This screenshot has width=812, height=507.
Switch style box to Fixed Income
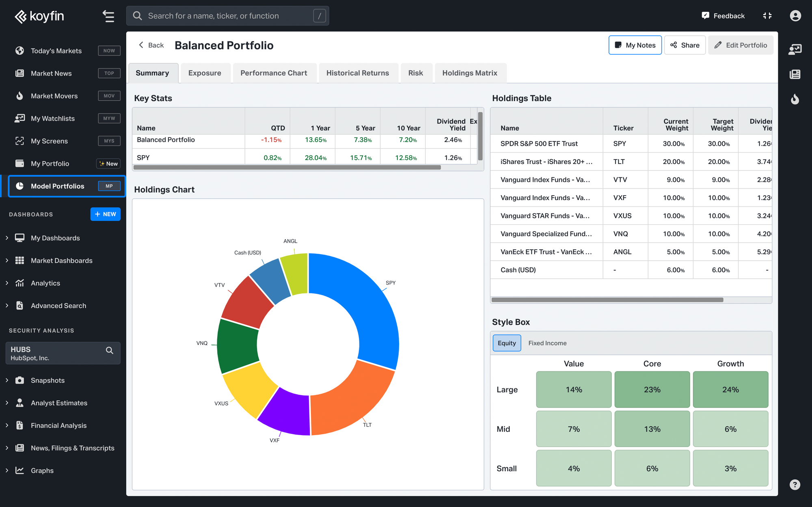click(x=547, y=343)
